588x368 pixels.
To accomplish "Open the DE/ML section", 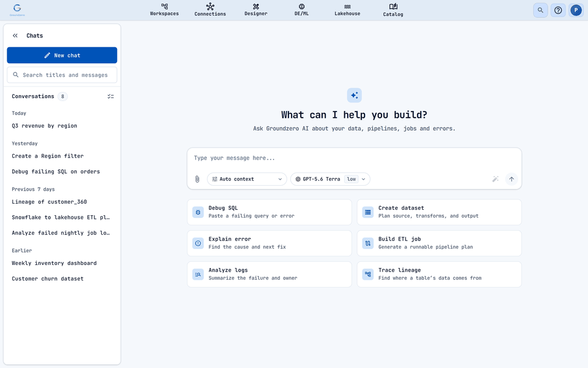I will [x=301, y=10].
